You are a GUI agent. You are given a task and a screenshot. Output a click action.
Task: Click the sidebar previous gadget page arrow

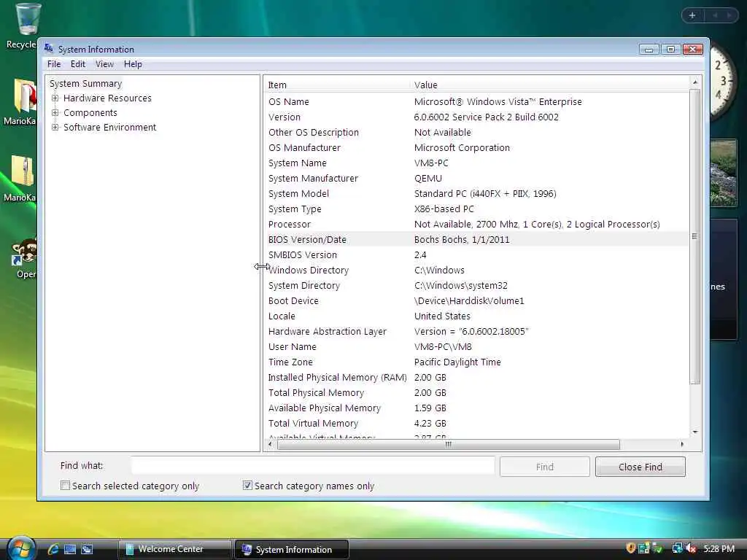(715, 15)
